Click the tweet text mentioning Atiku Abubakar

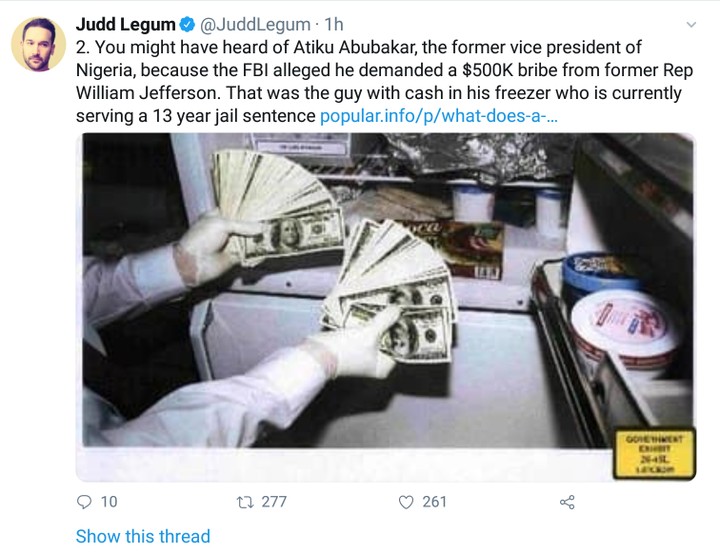tap(360, 70)
